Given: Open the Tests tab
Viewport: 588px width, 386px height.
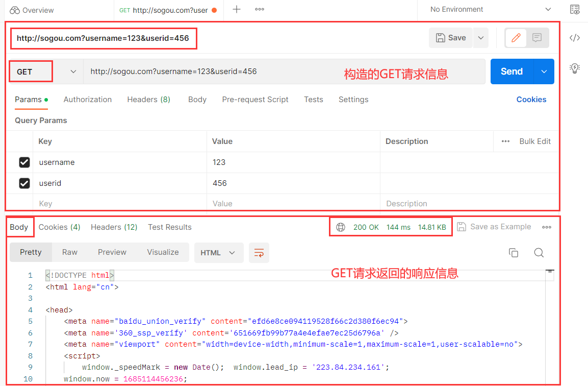Looking at the screenshot, I should pos(314,100).
